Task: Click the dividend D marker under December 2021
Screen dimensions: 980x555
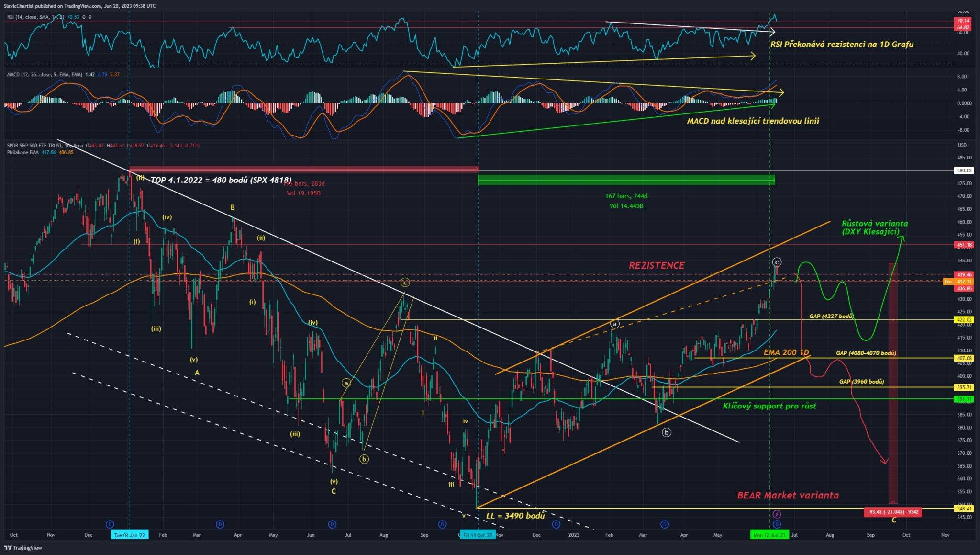Action: tap(110, 524)
